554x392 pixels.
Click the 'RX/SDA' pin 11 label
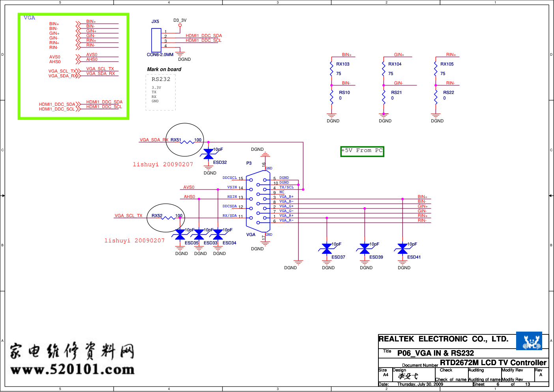[x=230, y=216]
